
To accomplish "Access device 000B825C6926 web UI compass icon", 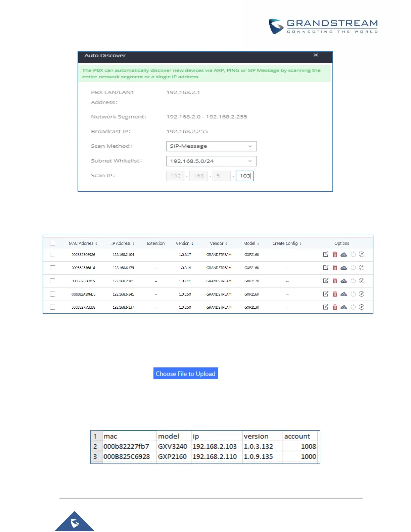I will [x=362, y=254].
